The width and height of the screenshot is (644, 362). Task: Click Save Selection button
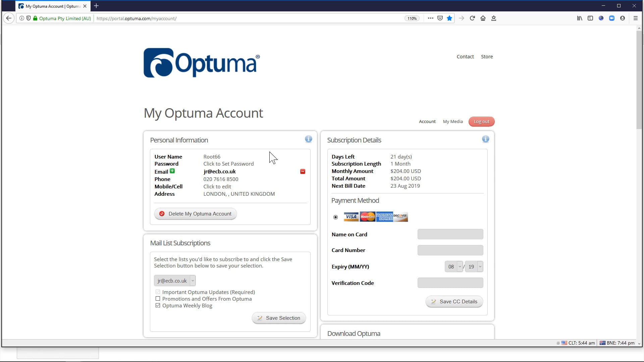pos(279,318)
